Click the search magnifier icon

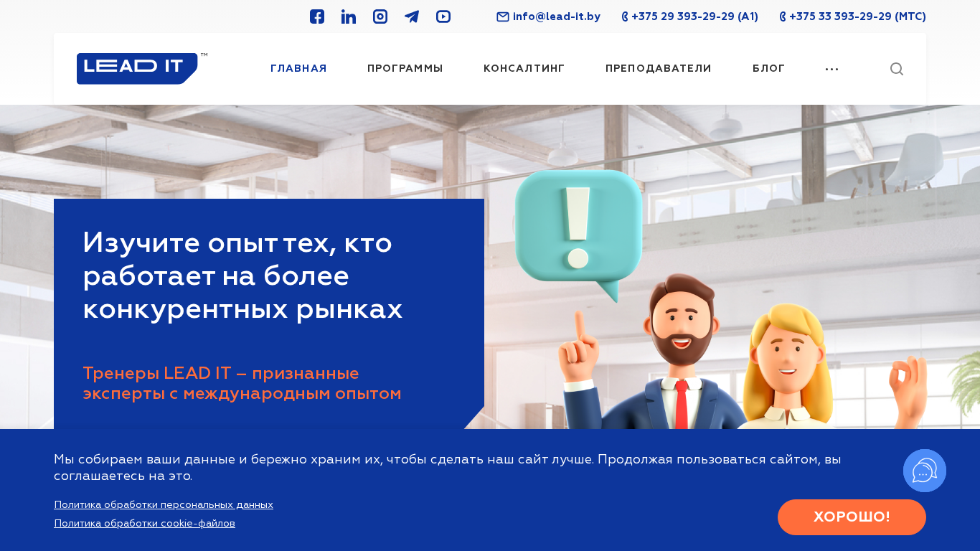(897, 69)
